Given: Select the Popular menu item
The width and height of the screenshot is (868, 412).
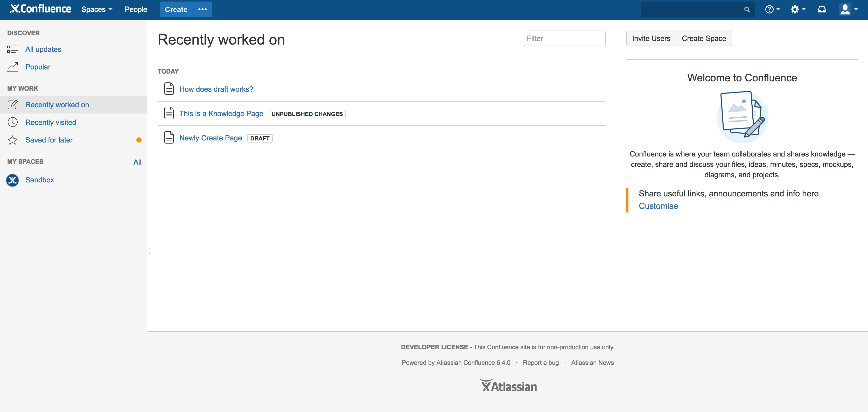Looking at the screenshot, I should pyautogui.click(x=38, y=66).
